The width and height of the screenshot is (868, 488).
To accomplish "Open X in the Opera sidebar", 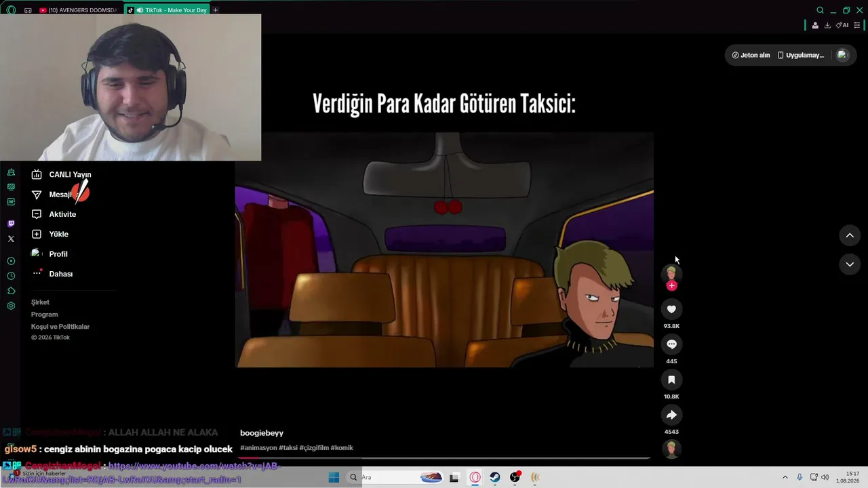I will [x=11, y=239].
